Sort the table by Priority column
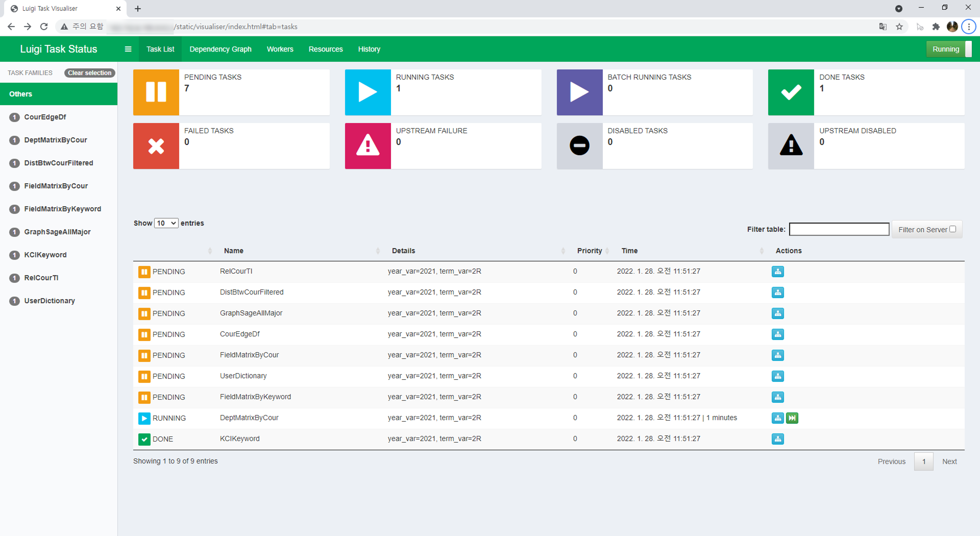The width and height of the screenshot is (980, 536). (x=589, y=251)
